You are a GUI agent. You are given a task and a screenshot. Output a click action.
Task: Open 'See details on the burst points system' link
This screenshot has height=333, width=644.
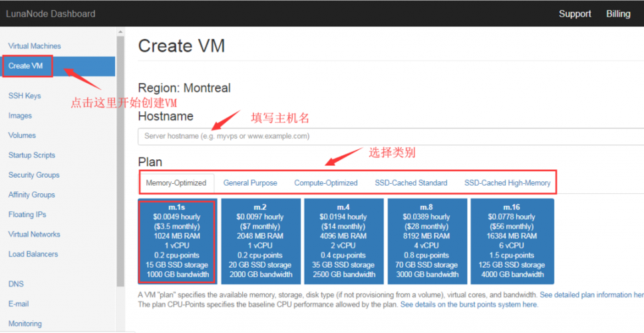point(468,304)
